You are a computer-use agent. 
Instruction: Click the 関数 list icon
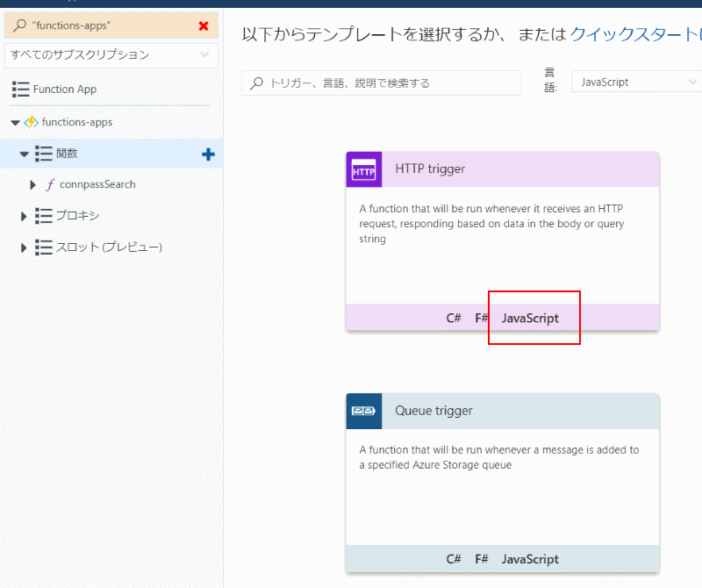tap(44, 154)
